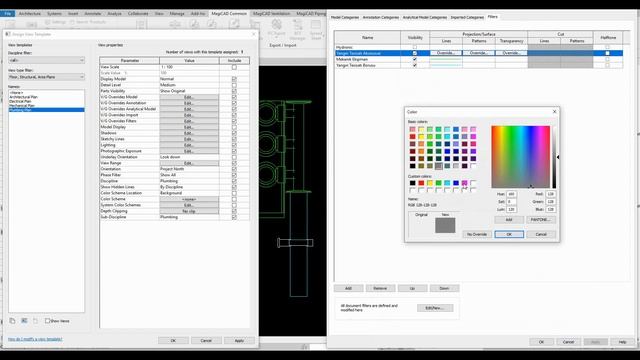This screenshot has height=360, width=640.
Task: Click the Down button below filters list
Action: [444, 288]
